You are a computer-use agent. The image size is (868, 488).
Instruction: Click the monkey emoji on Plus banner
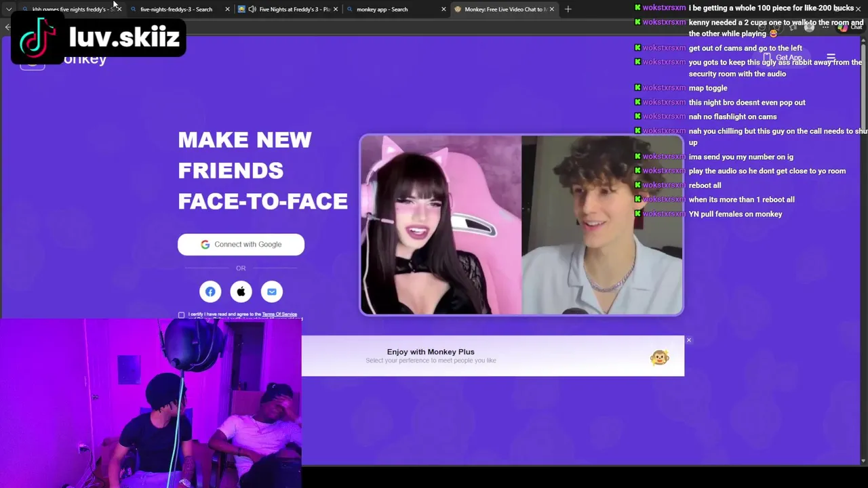pos(659,357)
